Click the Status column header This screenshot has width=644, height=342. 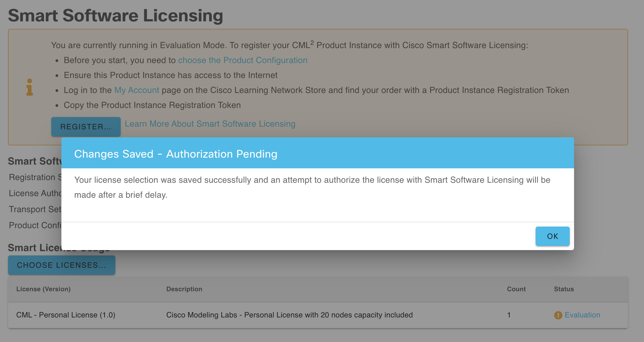pos(564,289)
